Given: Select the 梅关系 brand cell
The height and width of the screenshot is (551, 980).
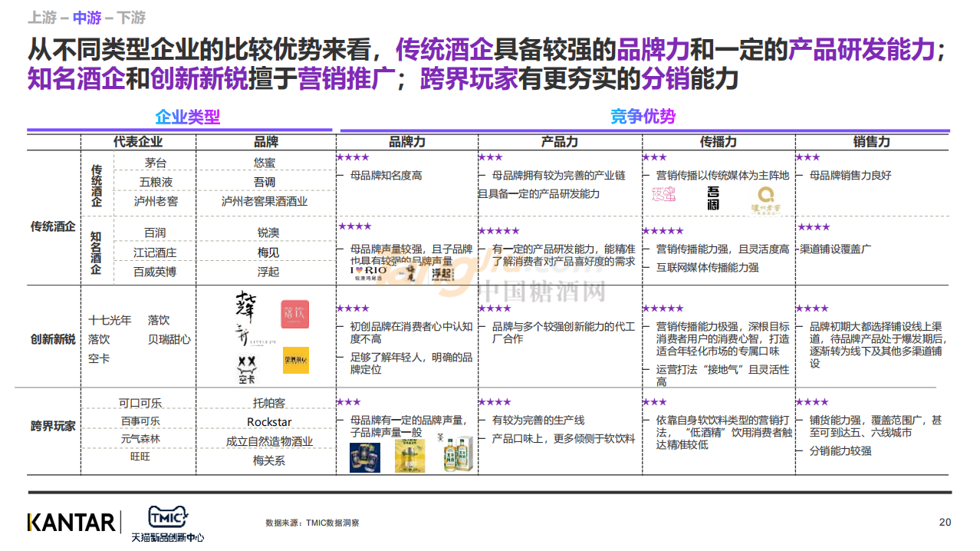Looking at the screenshot, I should coord(269,460).
